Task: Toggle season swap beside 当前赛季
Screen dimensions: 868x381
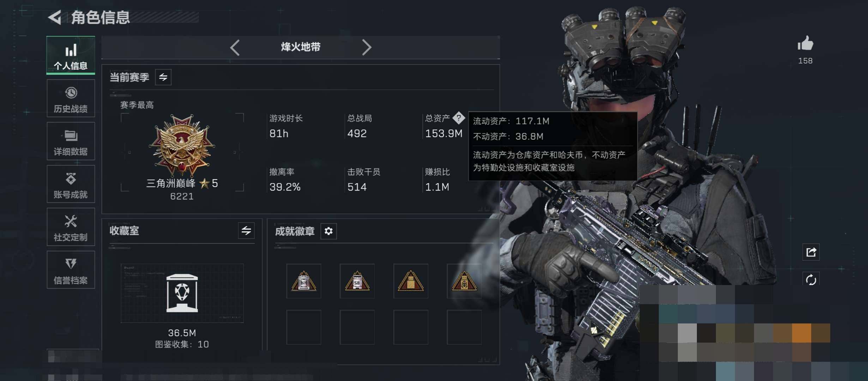Action: tap(163, 77)
